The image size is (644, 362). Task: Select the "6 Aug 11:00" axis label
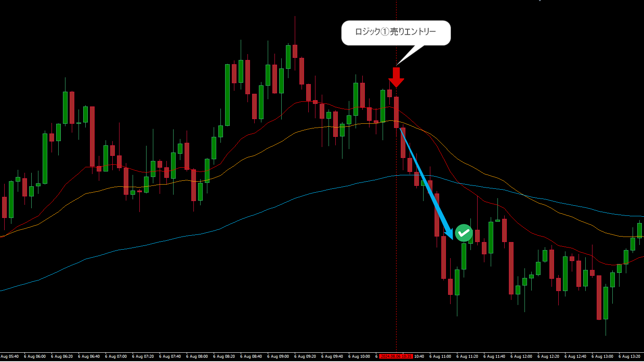point(440,357)
